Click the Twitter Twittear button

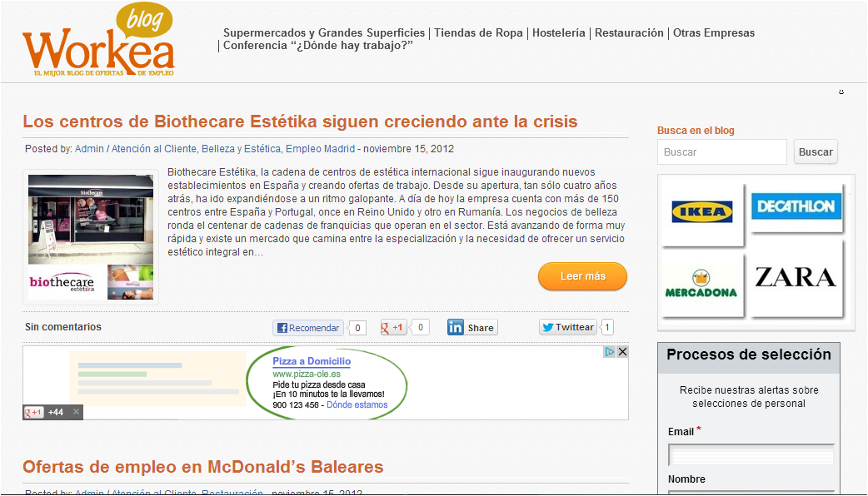568,327
